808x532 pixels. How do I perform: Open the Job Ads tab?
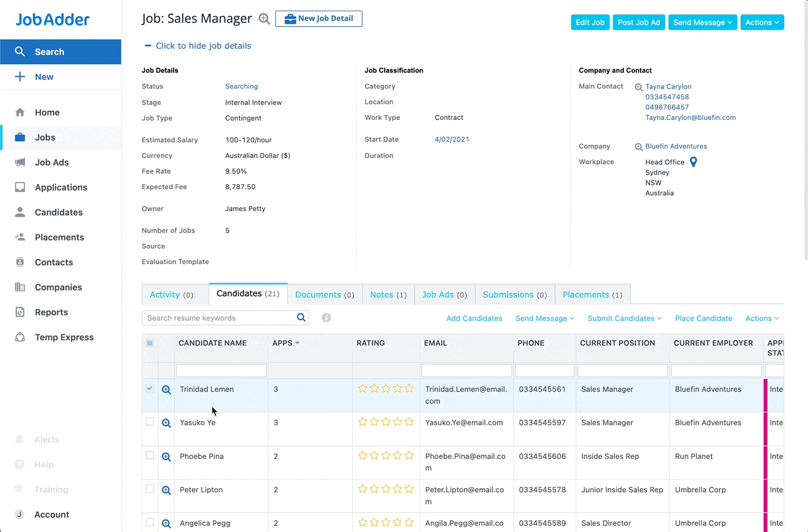(445, 295)
